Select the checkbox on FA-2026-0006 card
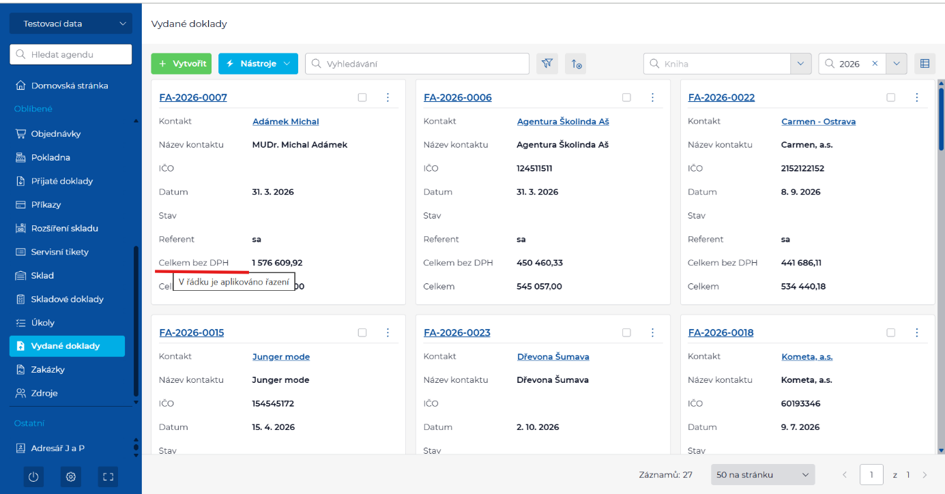The height and width of the screenshot is (494, 945). click(x=627, y=97)
